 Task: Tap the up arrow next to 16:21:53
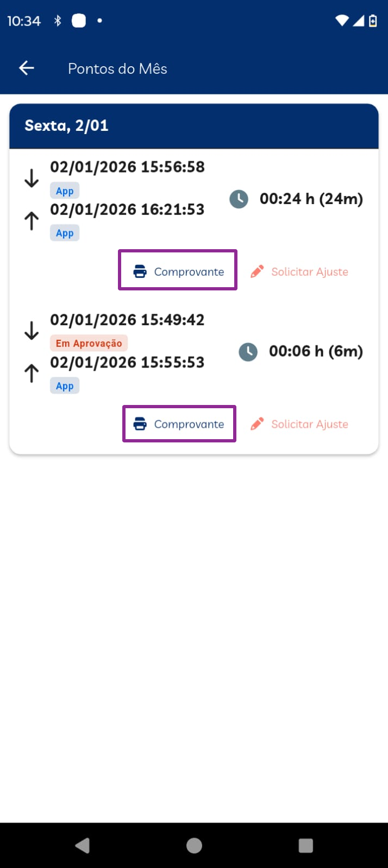click(32, 221)
